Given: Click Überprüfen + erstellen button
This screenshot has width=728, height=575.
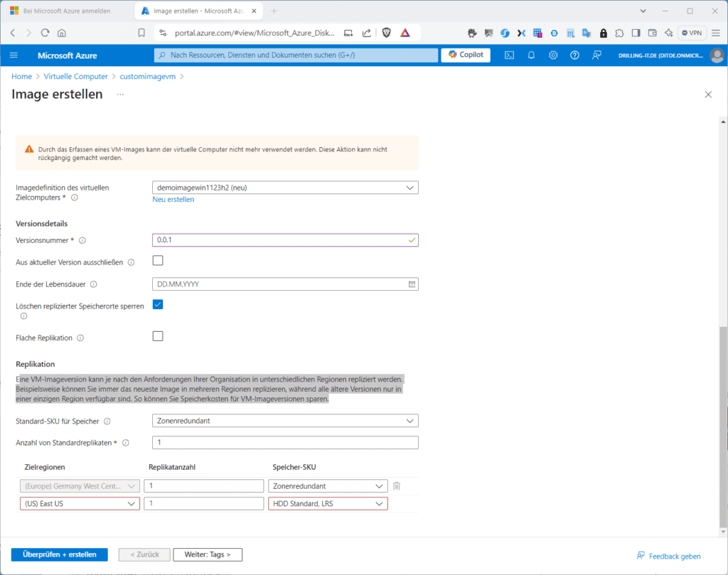Looking at the screenshot, I should coord(60,554).
